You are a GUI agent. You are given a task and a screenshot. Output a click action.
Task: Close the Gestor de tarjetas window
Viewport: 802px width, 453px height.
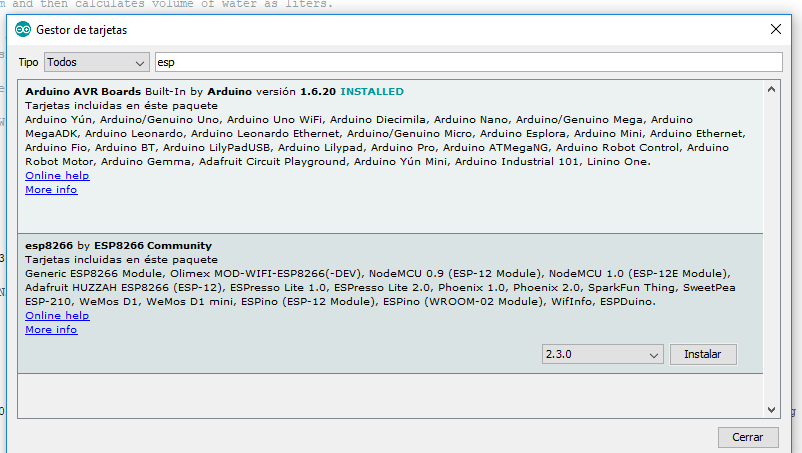coord(775,30)
